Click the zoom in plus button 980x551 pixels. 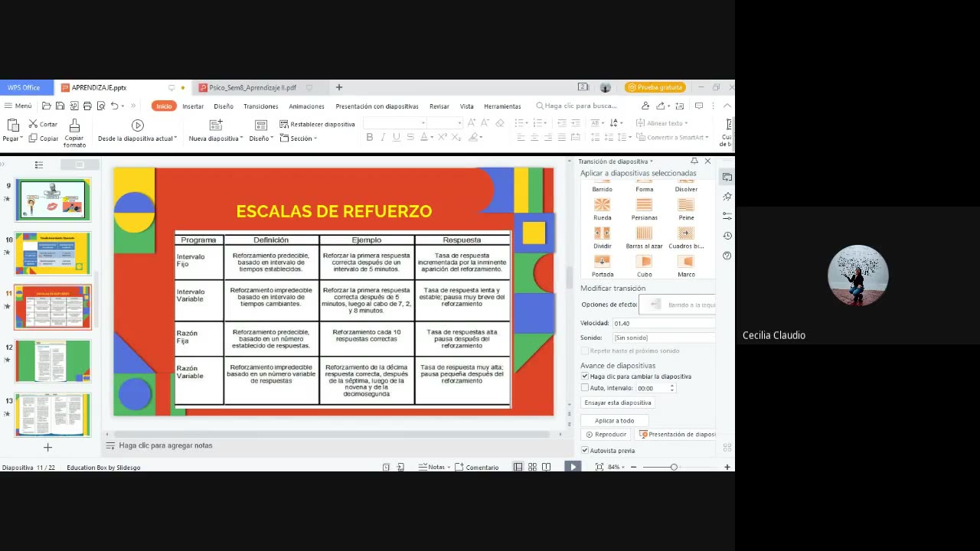[x=727, y=467]
